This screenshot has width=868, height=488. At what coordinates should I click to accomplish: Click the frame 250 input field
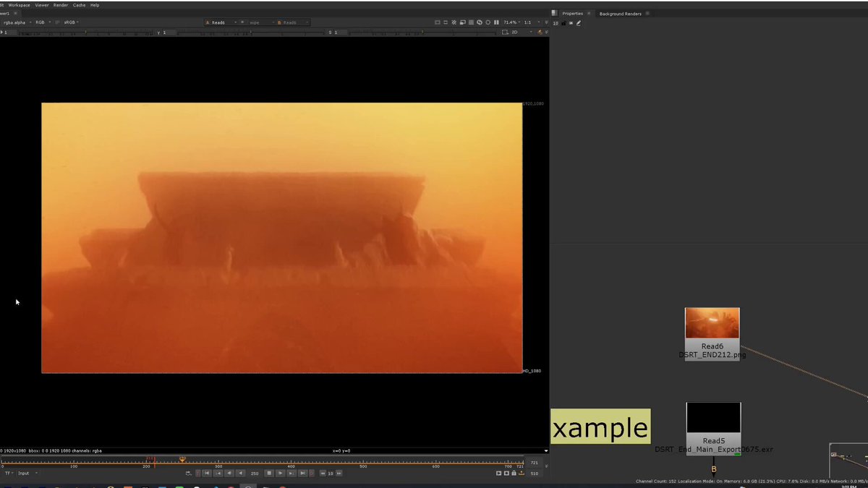pos(254,473)
